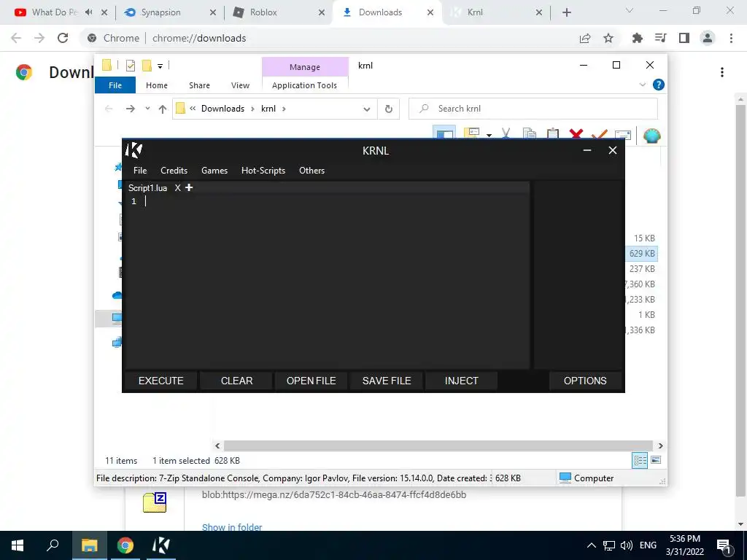This screenshot has height=560, width=747.
Task: Toggle the preview pane icon in Explorer toolbar
Action: pyautogui.click(x=444, y=133)
